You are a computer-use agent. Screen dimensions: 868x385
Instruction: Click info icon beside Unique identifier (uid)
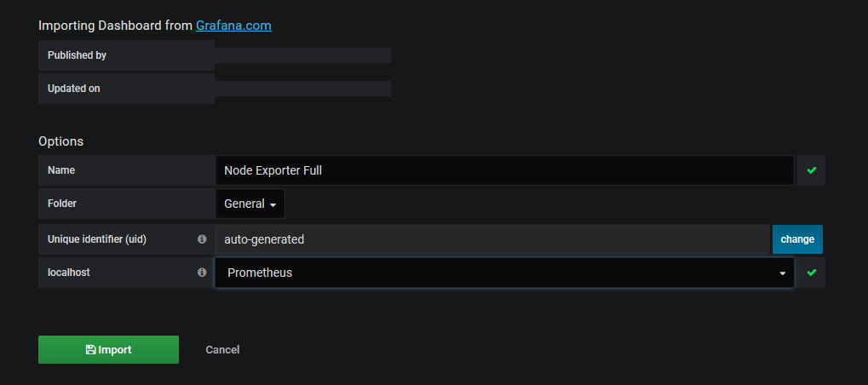(202, 239)
